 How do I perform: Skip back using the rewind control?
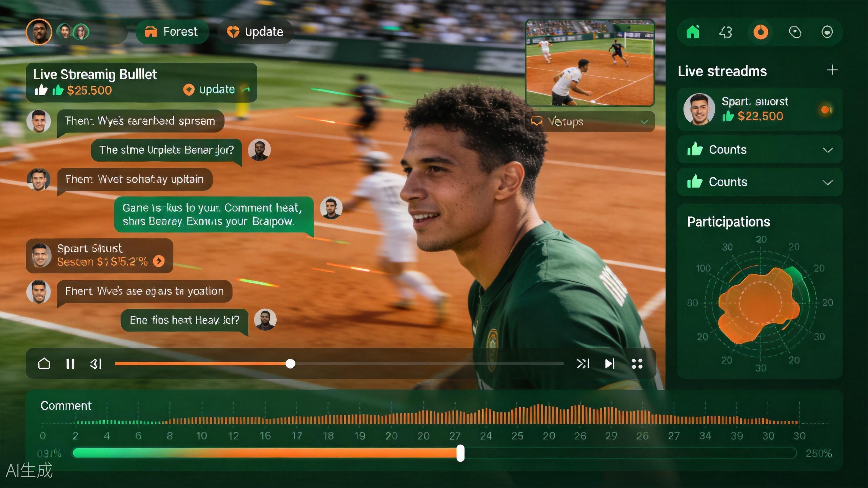96,364
